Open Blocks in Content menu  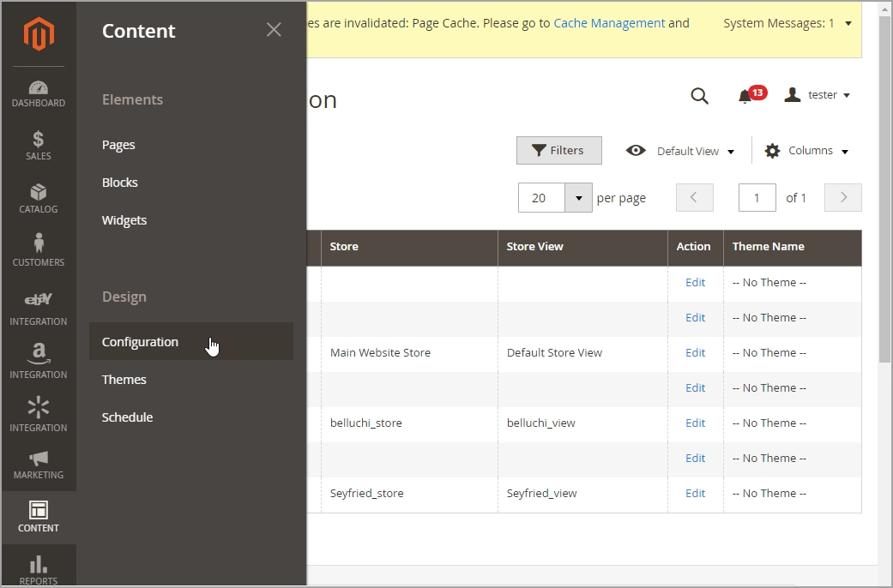[x=119, y=183]
